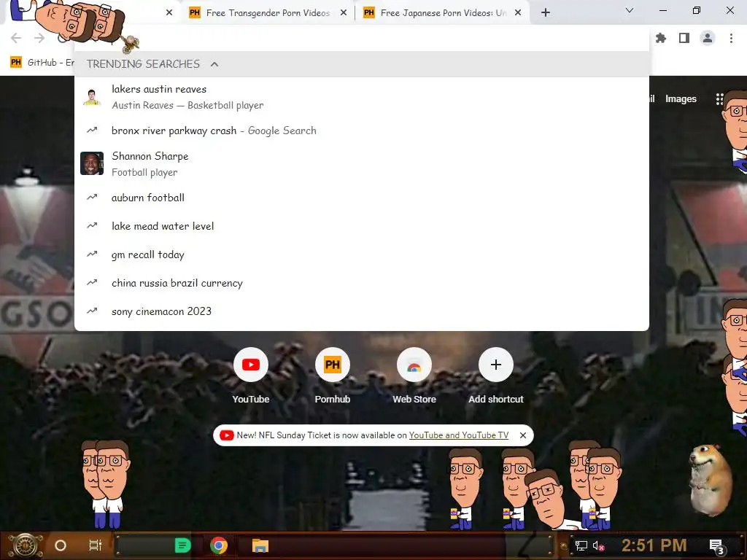Click the Shannon Sharpe thumbnail photo
This screenshot has width=747, height=560.
91,163
